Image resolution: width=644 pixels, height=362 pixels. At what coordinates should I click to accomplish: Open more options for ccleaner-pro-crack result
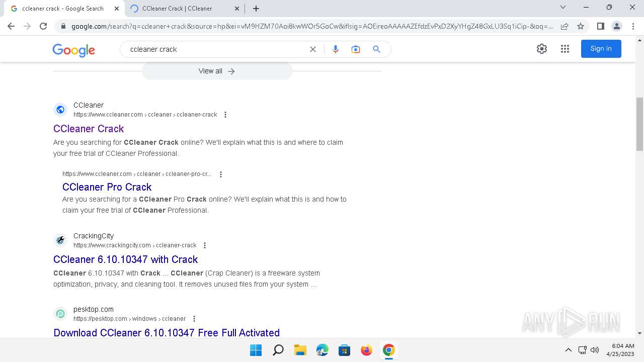point(220,174)
